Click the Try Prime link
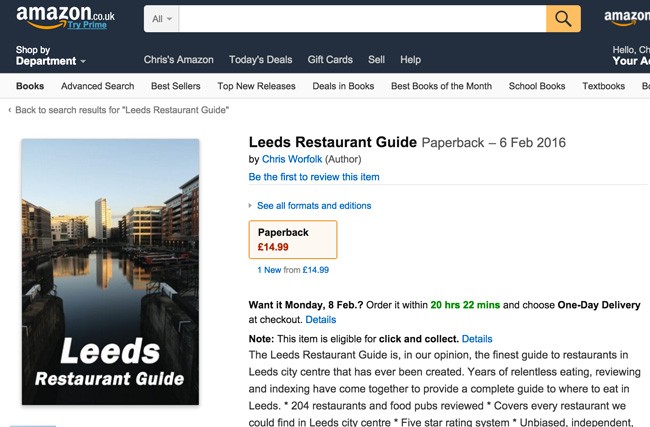The height and width of the screenshot is (427, 650). tap(87, 26)
